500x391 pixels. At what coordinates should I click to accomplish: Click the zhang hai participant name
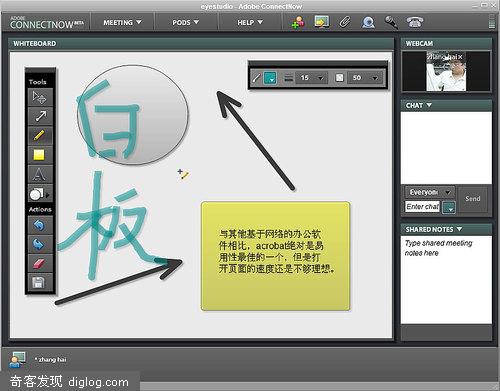pyautogui.click(x=51, y=360)
